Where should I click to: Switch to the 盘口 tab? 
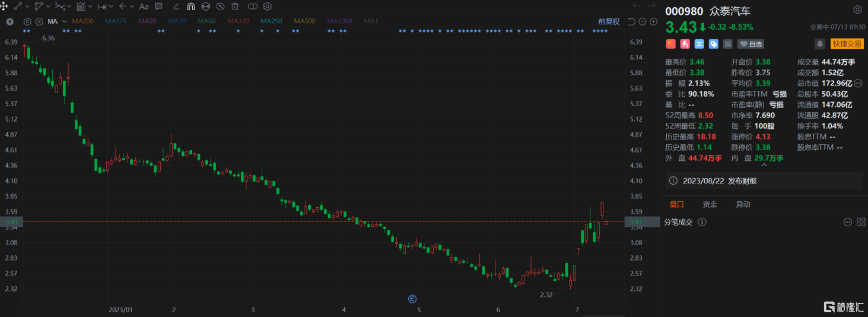click(676, 204)
